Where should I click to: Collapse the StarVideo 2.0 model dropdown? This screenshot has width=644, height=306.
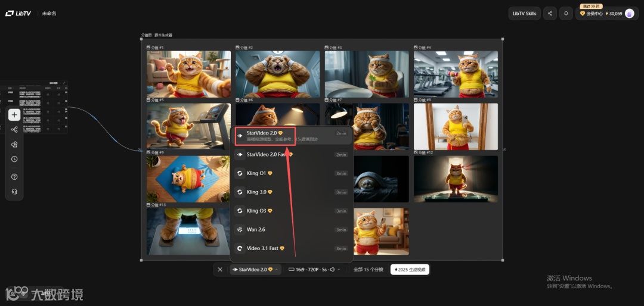click(x=255, y=270)
